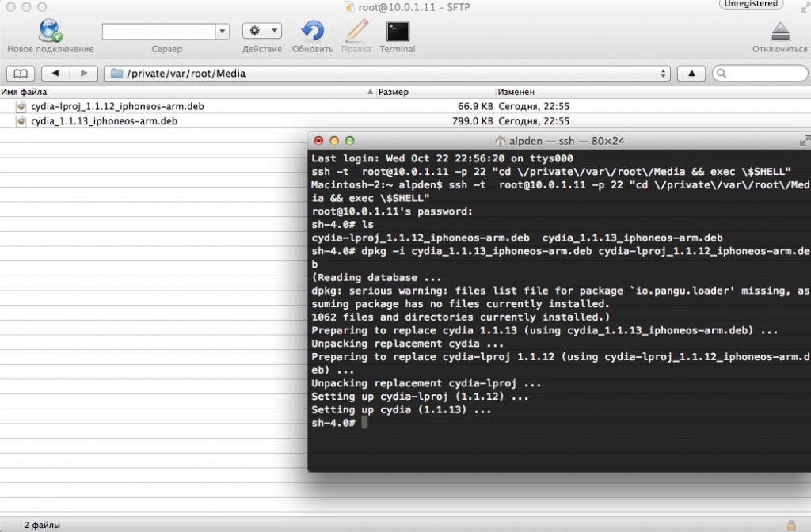Open the /private/var/root/Media path dropdown

(386, 74)
